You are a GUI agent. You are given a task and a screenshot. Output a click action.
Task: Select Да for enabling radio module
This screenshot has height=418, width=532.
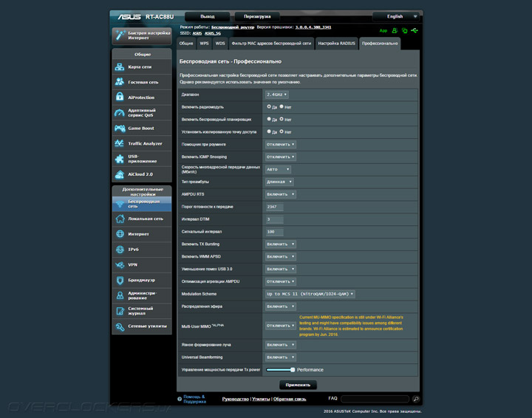(x=269, y=106)
